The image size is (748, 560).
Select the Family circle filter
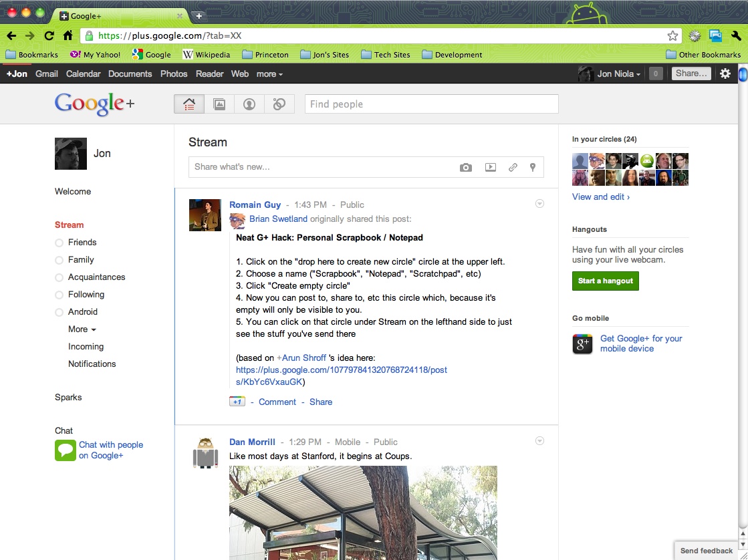74,259
